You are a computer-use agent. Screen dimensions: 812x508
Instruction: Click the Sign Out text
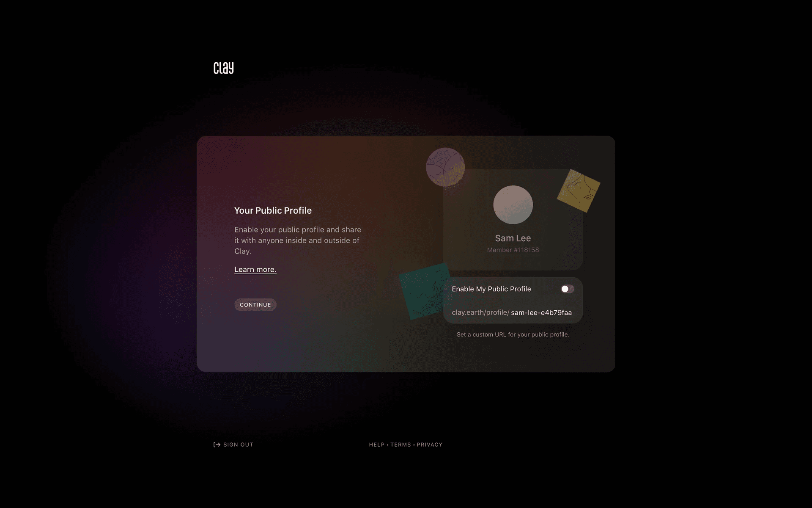(x=238, y=444)
